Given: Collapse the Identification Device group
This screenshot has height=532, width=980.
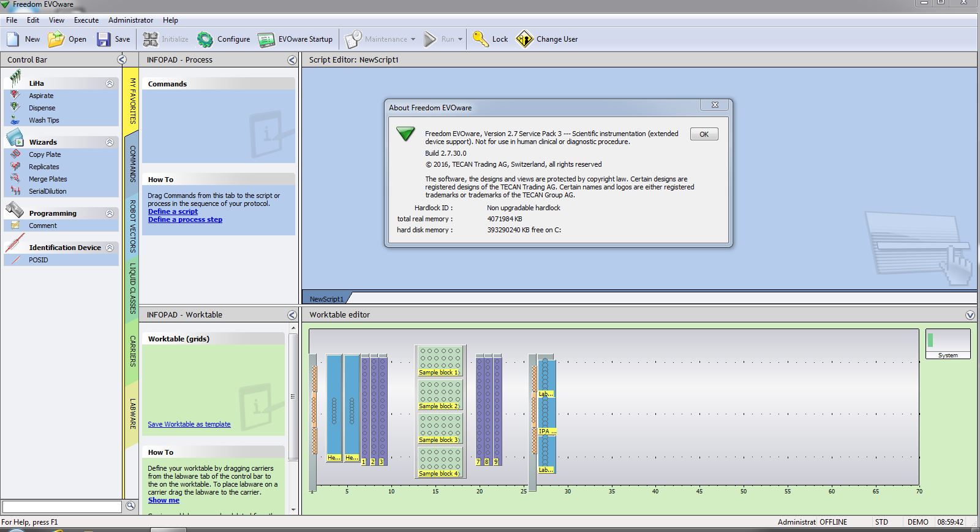Looking at the screenshot, I should [x=110, y=248].
